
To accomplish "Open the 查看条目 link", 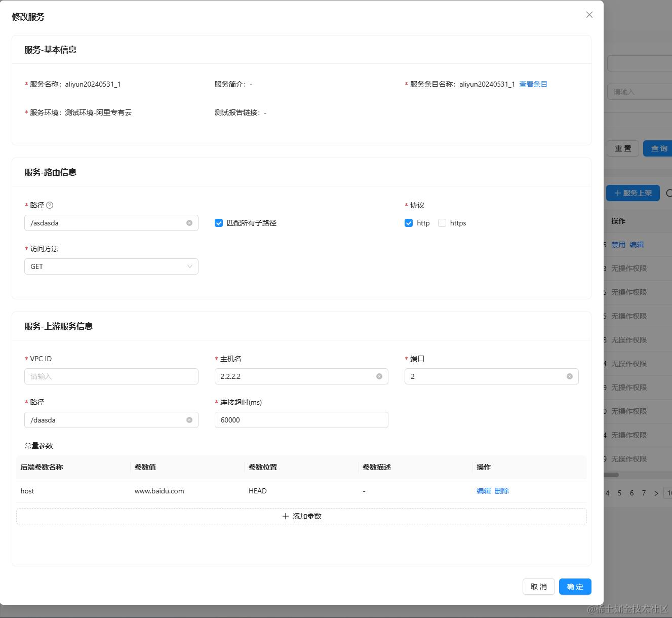I will [533, 84].
